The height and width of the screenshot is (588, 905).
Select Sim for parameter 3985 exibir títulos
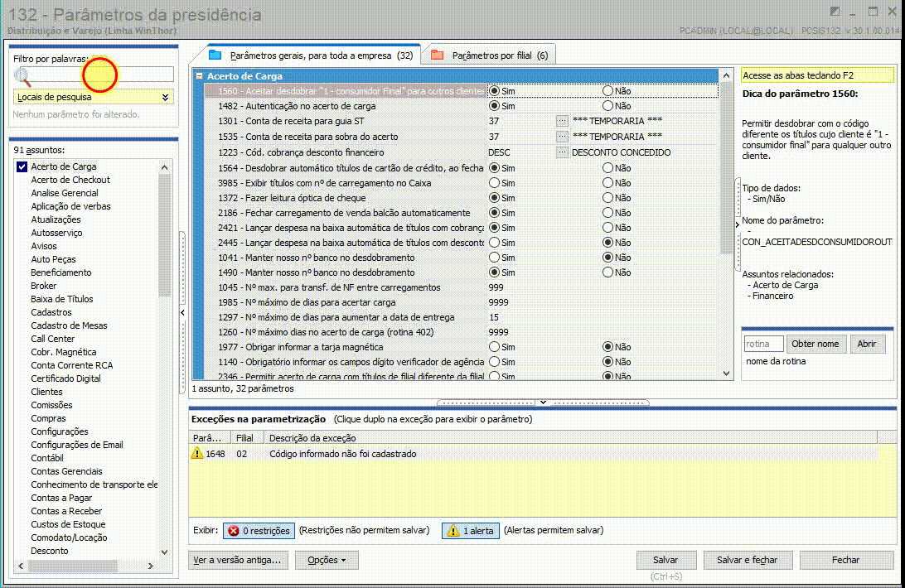[494, 183]
